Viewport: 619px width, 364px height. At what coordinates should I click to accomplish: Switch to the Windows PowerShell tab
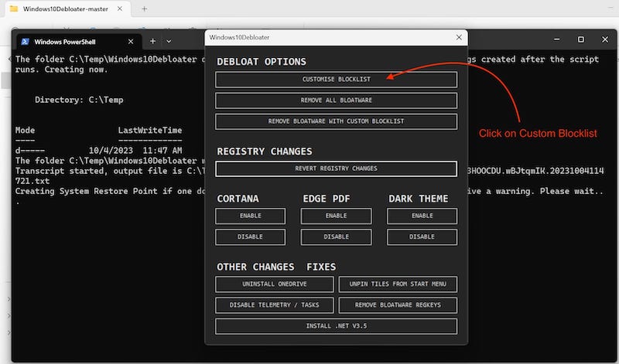(78, 42)
